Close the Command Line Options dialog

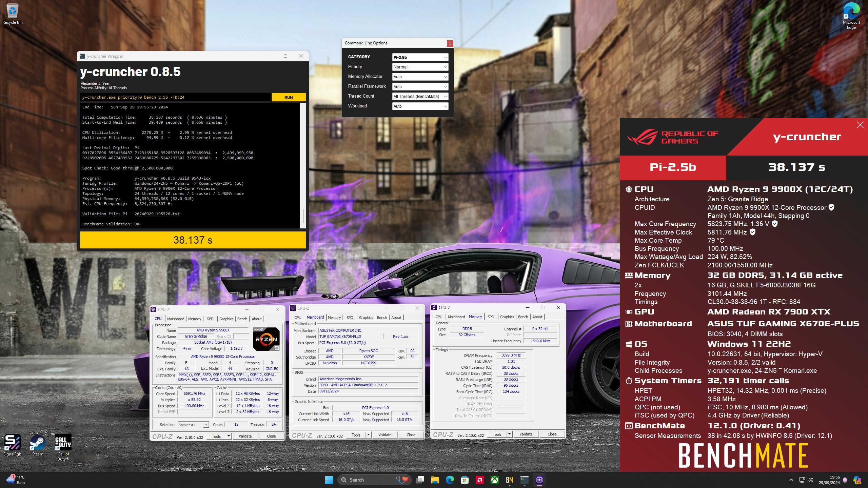(x=450, y=43)
